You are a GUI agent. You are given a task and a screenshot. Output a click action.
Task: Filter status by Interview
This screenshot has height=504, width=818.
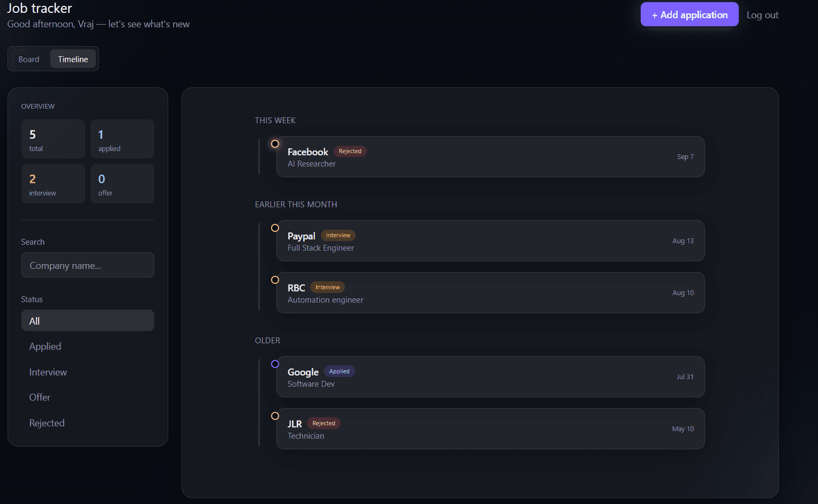(88, 372)
